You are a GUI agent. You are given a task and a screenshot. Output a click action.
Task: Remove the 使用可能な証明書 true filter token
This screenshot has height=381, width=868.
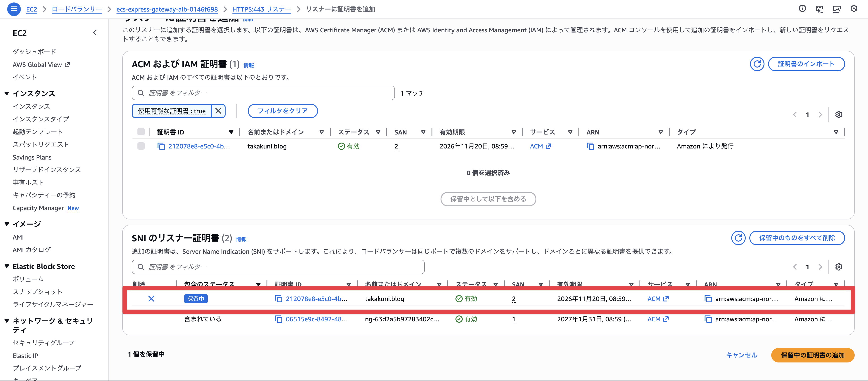click(x=218, y=111)
